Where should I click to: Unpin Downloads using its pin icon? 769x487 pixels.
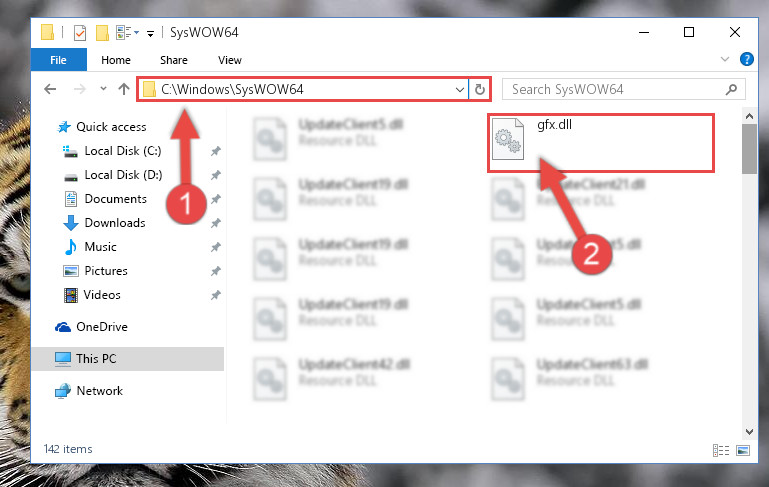coord(215,223)
